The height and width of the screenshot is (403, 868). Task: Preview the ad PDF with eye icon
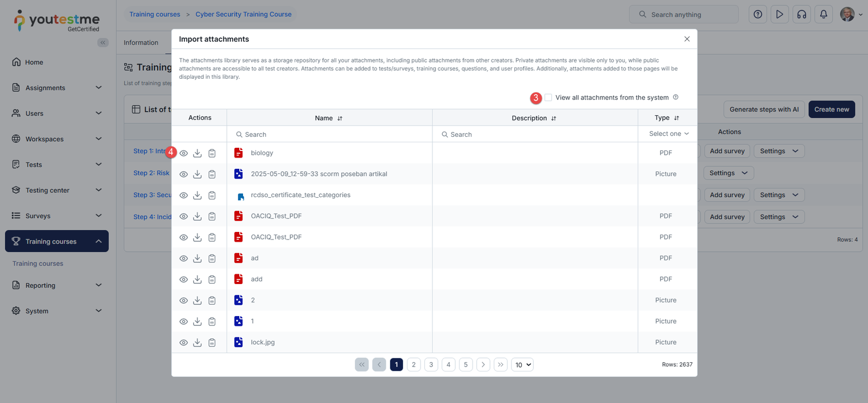(184, 259)
